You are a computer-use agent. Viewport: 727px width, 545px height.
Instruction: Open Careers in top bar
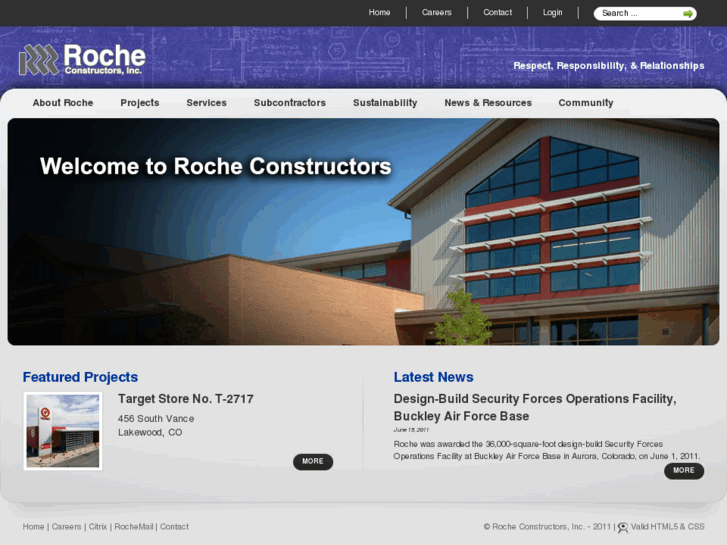tap(436, 13)
